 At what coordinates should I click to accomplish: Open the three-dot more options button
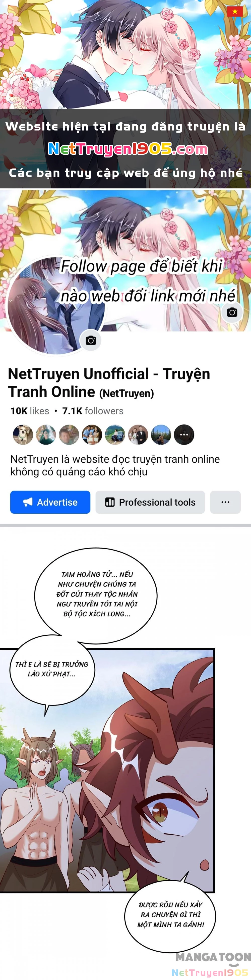pos(225,502)
